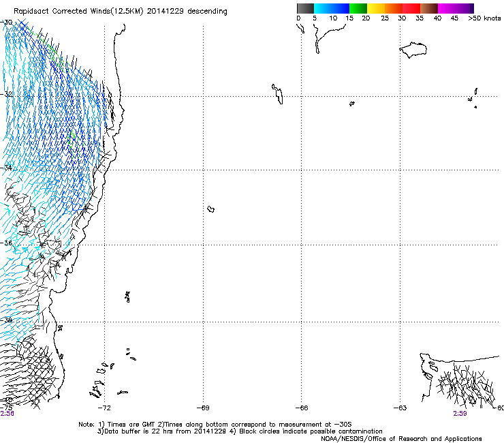Click the -69 longitude axis label
The image size is (504, 443).
pyautogui.click(x=203, y=408)
